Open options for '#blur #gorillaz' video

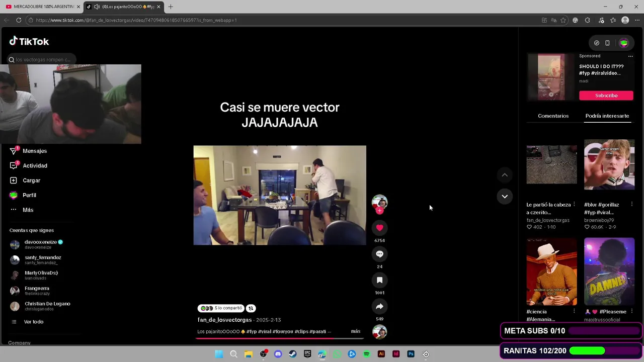tap(632, 205)
